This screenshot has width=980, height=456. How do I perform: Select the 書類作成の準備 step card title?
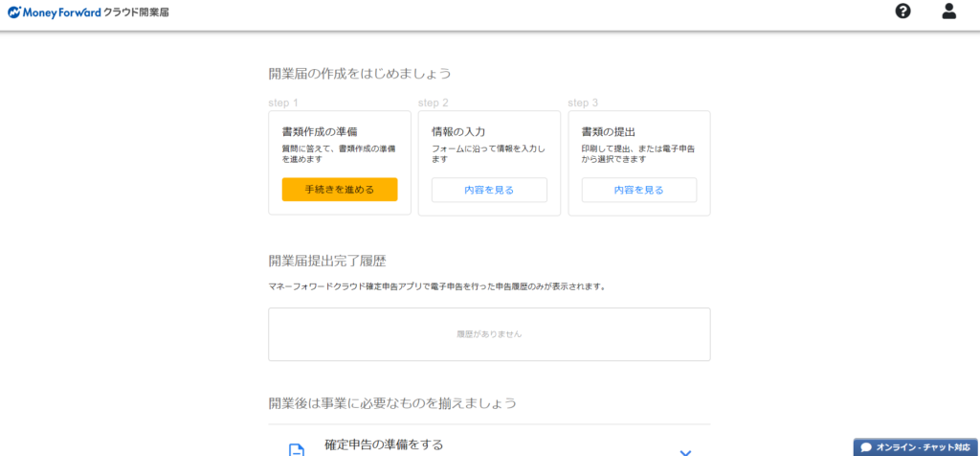[x=319, y=131]
